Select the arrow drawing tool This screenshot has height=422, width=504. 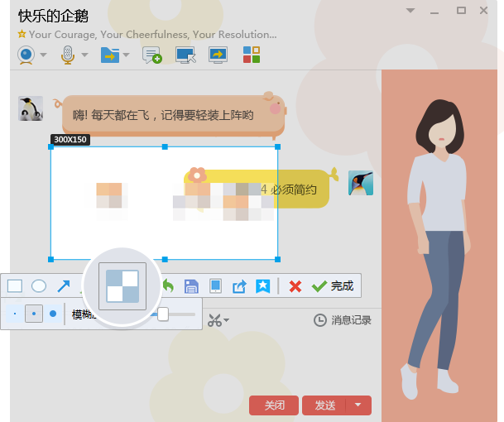pyautogui.click(x=63, y=286)
